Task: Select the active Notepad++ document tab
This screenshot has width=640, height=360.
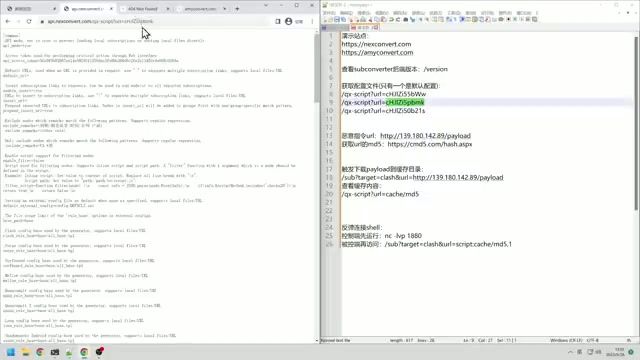Action: click(364, 27)
